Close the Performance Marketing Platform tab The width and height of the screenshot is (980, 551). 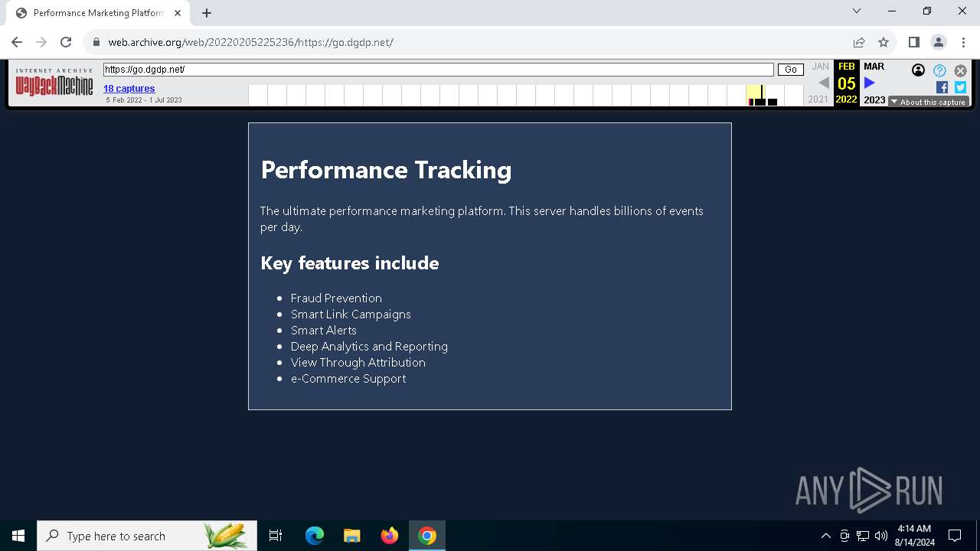click(178, 13)
